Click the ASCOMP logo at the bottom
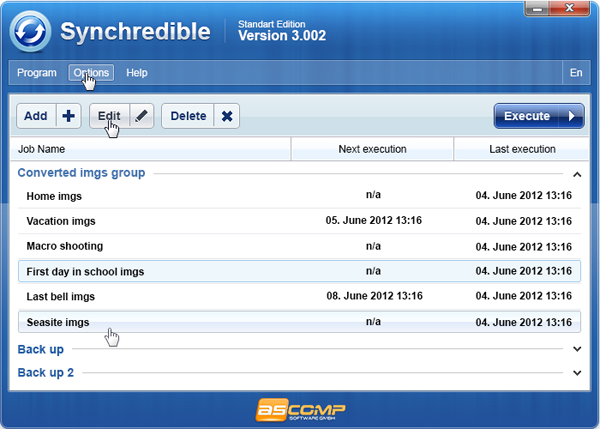The height and width of the screenshot is (429, 600). pyautogui.click(x=299, y=409)
